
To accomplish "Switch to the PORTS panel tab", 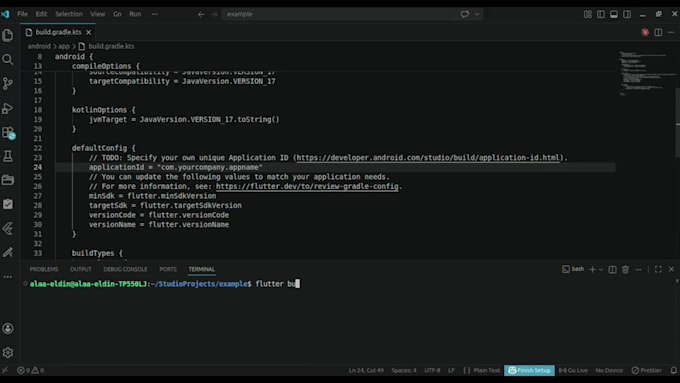I will (168, 269).
